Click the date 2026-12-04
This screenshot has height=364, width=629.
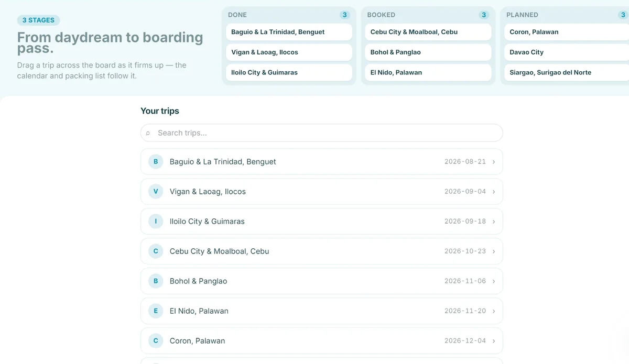465,341
